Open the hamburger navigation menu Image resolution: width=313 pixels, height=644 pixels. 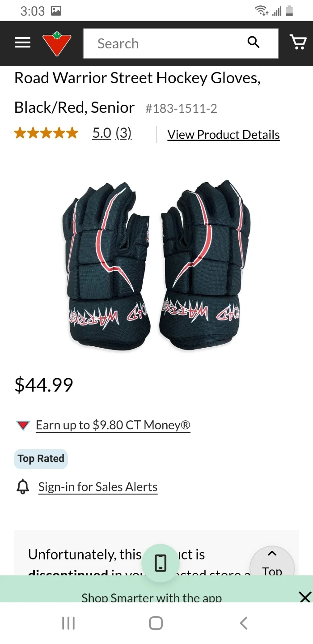22,43
